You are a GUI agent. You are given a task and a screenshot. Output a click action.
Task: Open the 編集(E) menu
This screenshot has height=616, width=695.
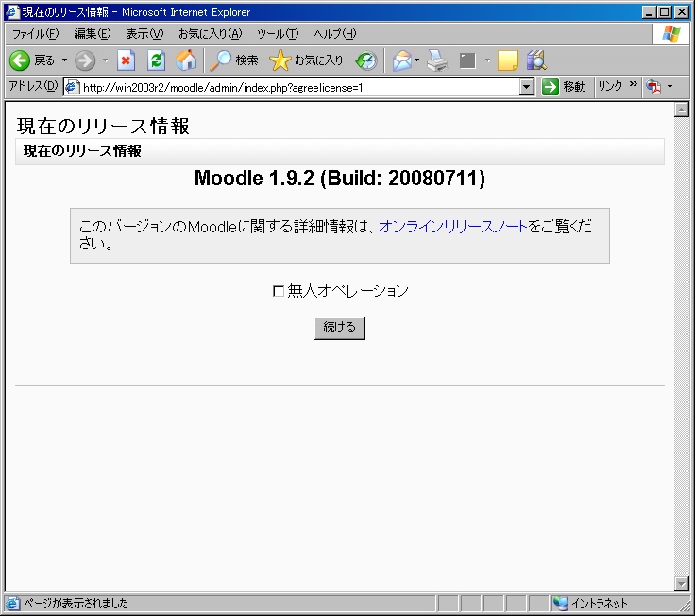point(93,34)
